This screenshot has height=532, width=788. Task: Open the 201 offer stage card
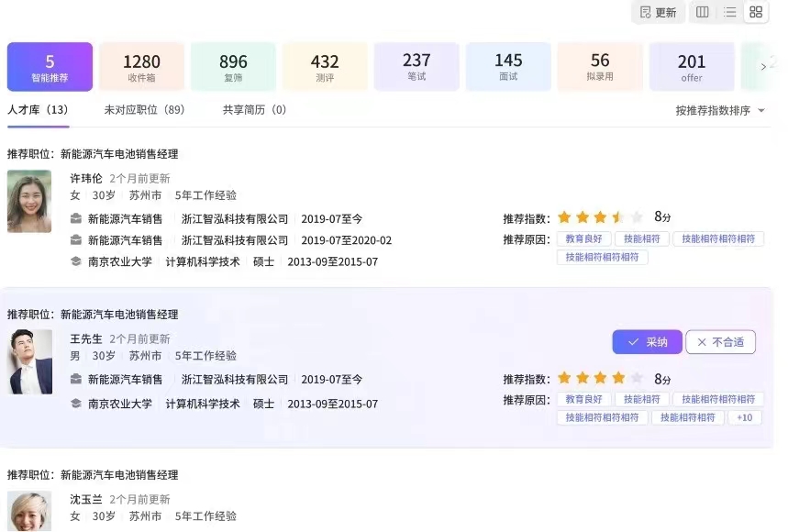click(x=692, y=66)
